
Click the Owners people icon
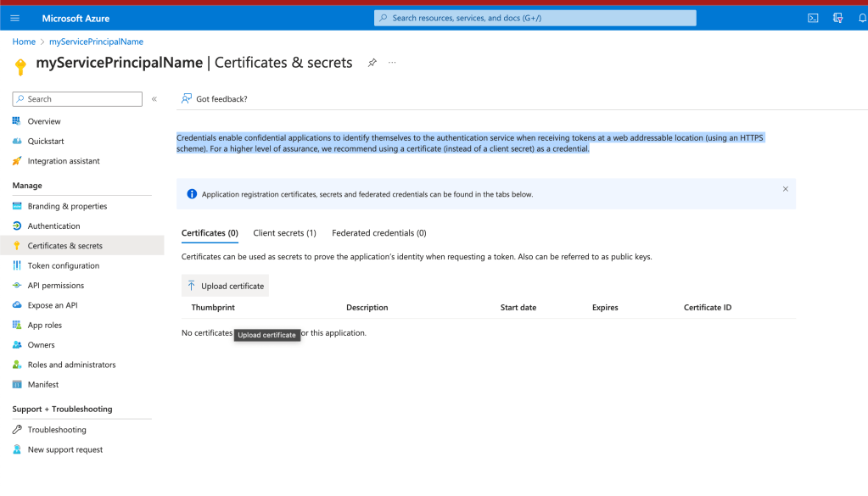17,344
